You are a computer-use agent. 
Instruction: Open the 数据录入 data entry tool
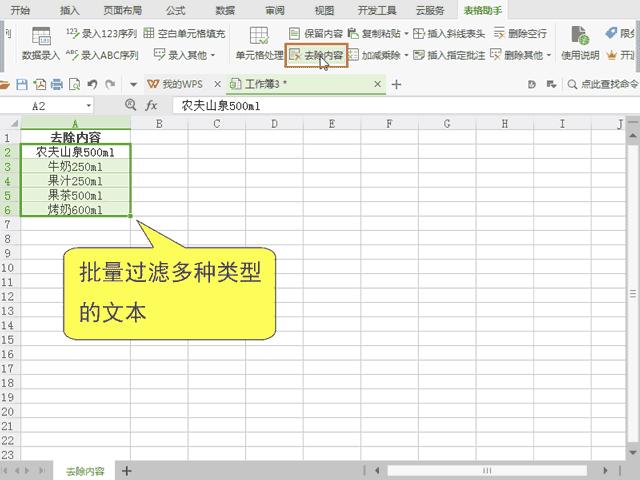pos(41,44)
